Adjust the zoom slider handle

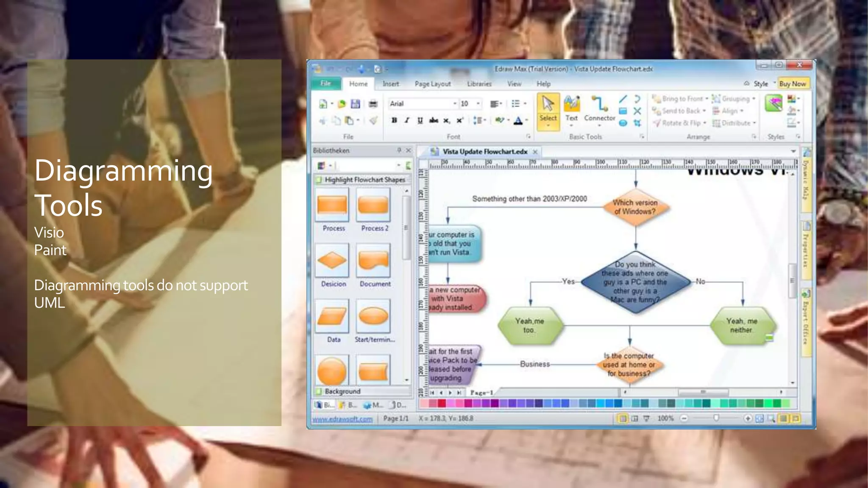(716, 418)
